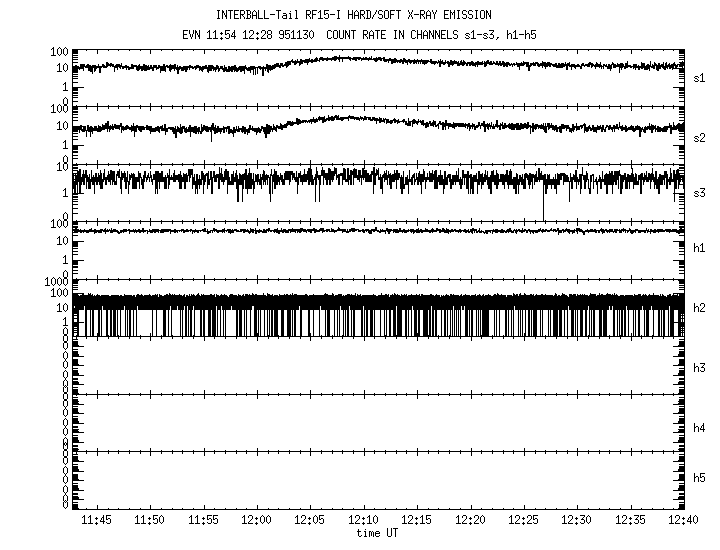Click the s3 channel label
This screenshot has width=720, height=550.
click(699, 192)
